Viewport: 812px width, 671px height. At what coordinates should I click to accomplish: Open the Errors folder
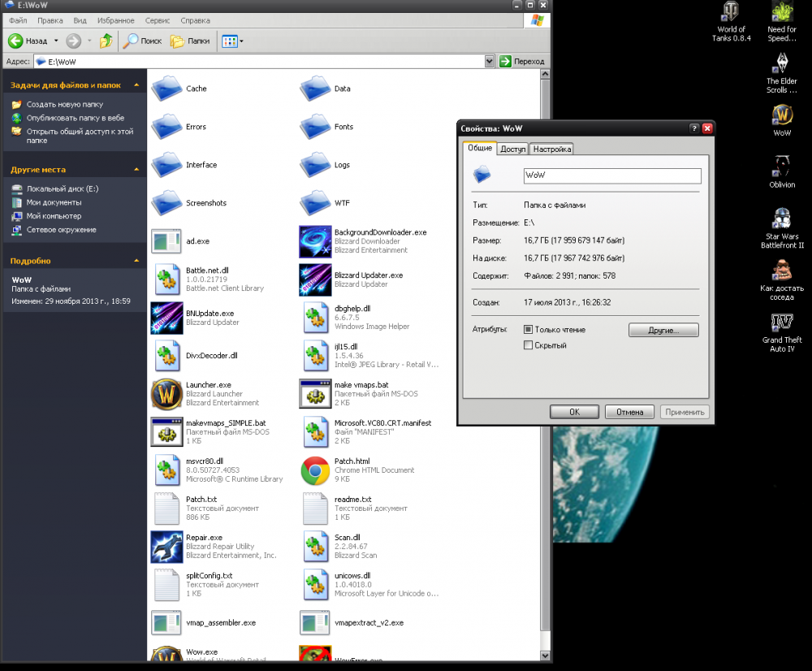166,127
